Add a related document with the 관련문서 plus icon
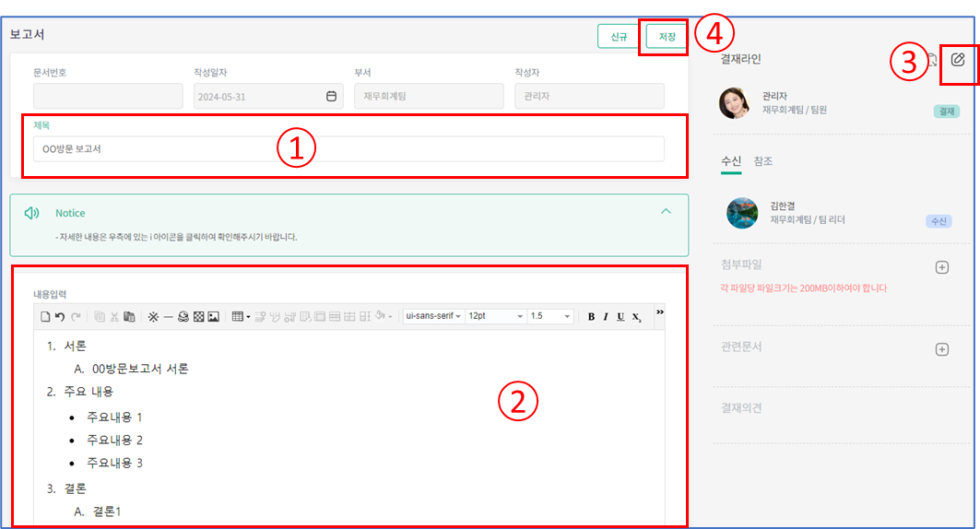 tap(941, 349)
